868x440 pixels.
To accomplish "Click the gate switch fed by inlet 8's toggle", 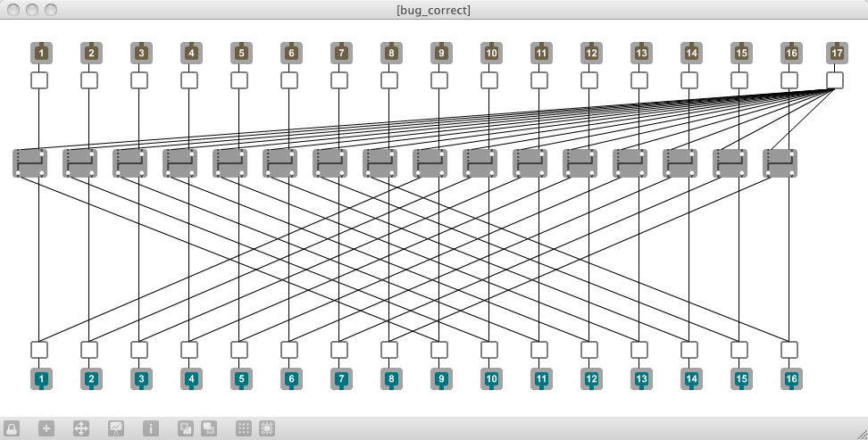I will (x=380, y=162).
